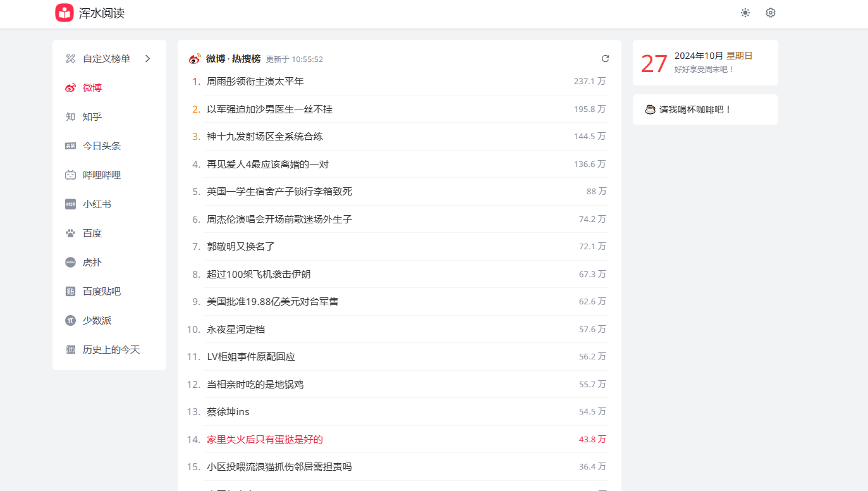Viewport: 868px width, 491px height.
Task: Open 再见爱人4最应该离婚的一对 topic
Action: (267, 165)
